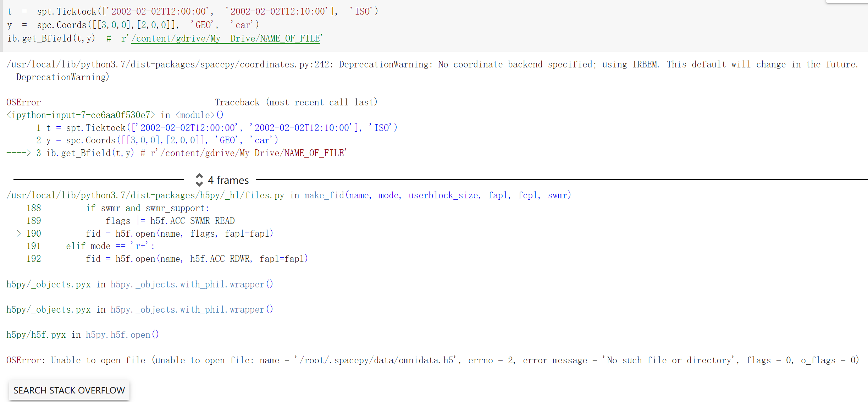Select the OSError label in the traceback
Image resolution: width=868 pixels, height=402 pixels.
click(23, 102)
